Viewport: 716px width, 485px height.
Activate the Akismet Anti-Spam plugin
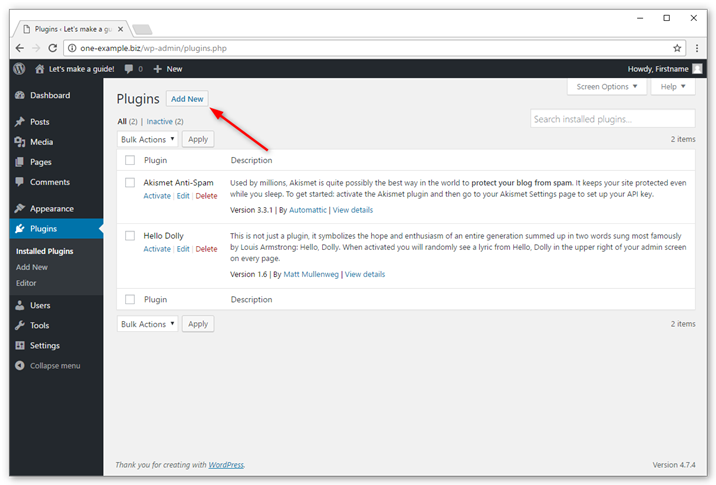(157, 195)
